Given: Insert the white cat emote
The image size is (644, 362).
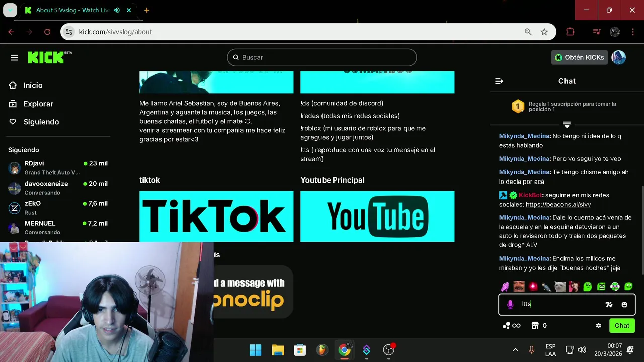Looking at the screenshot, I should (x=560, y=287).
